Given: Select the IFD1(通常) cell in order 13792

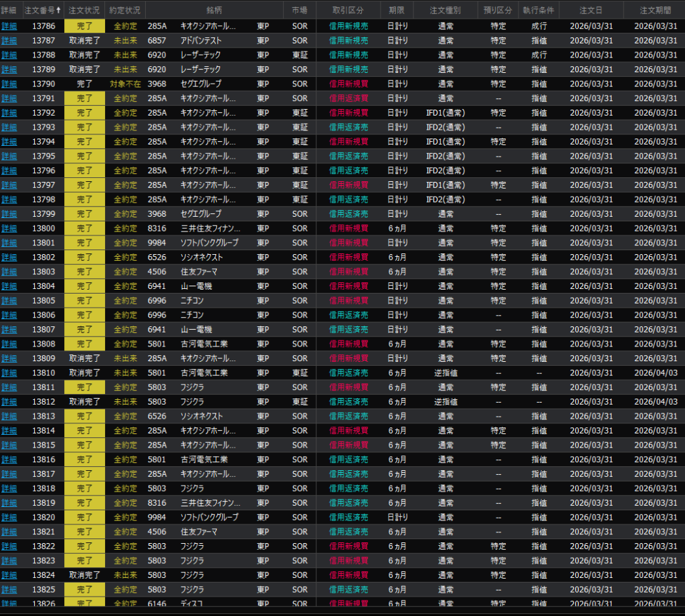Looking at the screenshot, I should pos(446,113).
